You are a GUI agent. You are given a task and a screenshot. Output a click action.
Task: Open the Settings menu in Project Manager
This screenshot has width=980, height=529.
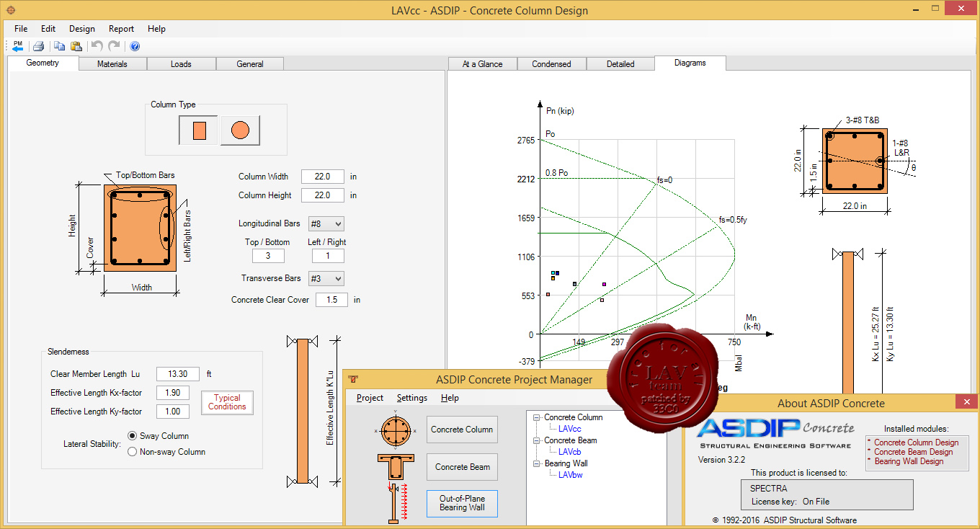click(412, 398)
